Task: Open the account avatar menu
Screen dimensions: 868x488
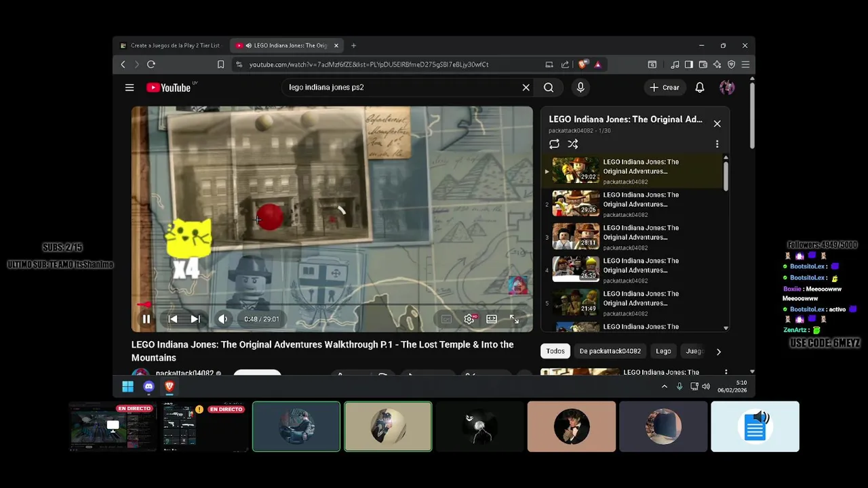Action: tap(727, 87)
